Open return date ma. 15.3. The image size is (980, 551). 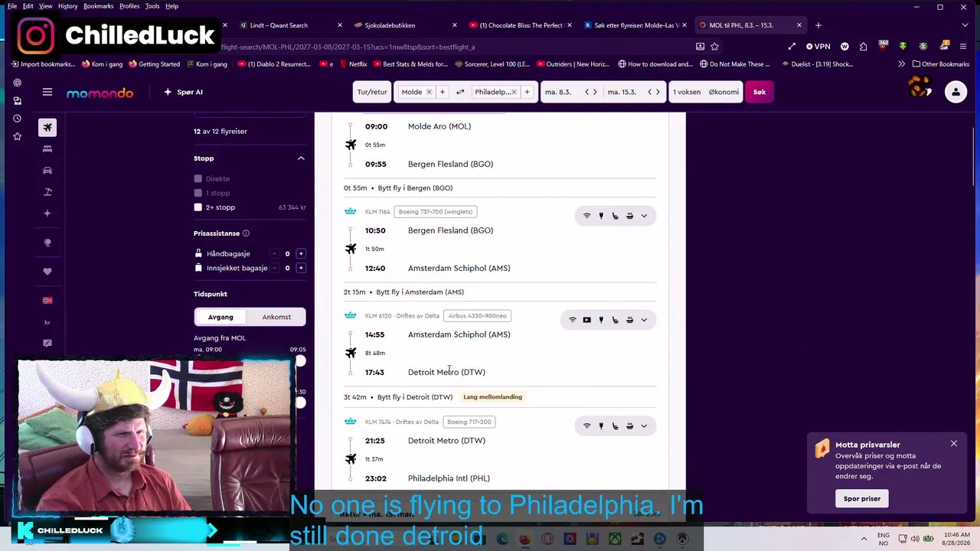(x=622, y=92)
